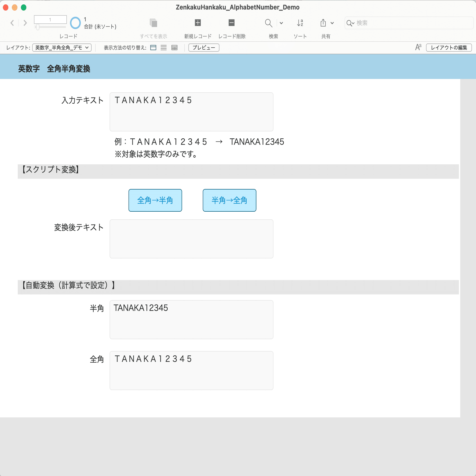476x476 pixels.
Task: Open the レイアウト layout selector
Action: [62, 48]
